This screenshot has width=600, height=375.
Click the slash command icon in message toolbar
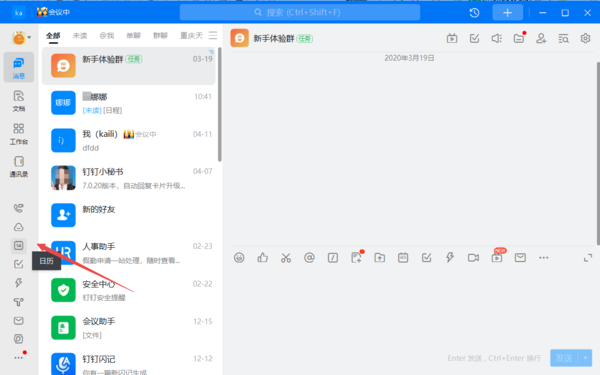click(x=333, y=258)
